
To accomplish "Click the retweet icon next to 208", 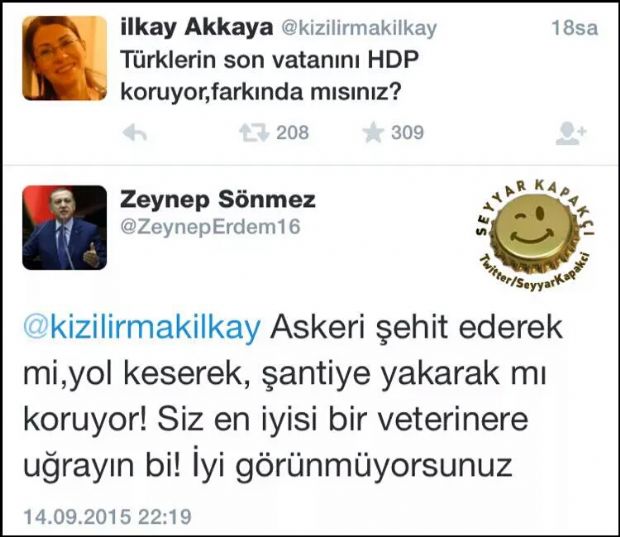I will coord(254,133).
